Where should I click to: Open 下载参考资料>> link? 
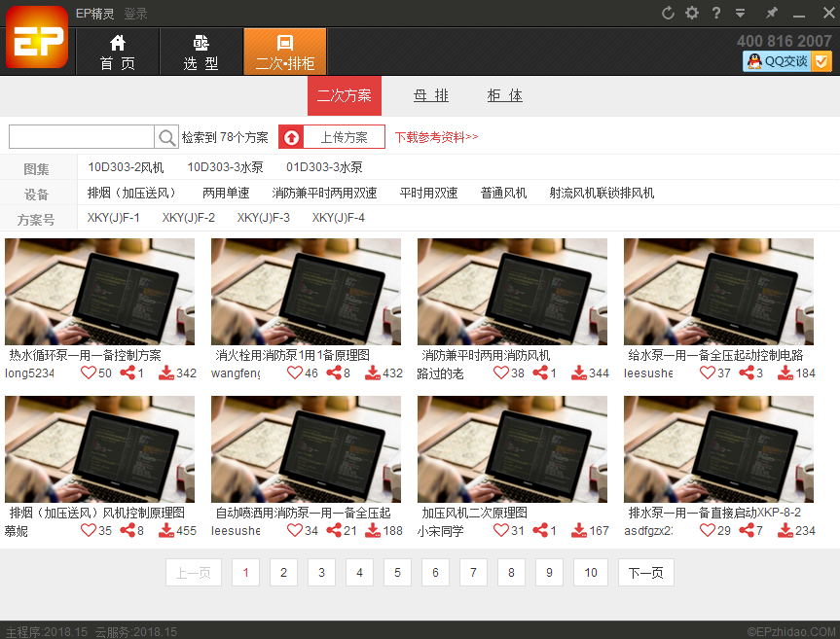click(x=437, y=137)
